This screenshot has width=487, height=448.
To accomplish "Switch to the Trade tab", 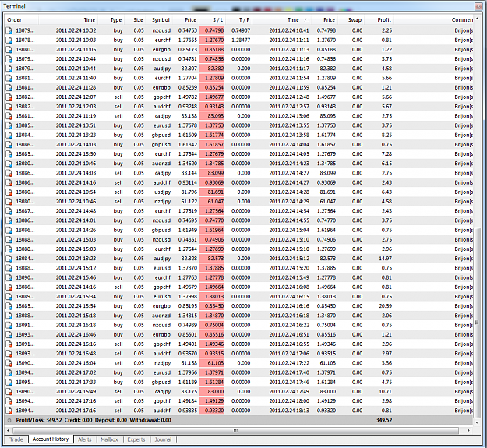I will (x=16, y=439).
